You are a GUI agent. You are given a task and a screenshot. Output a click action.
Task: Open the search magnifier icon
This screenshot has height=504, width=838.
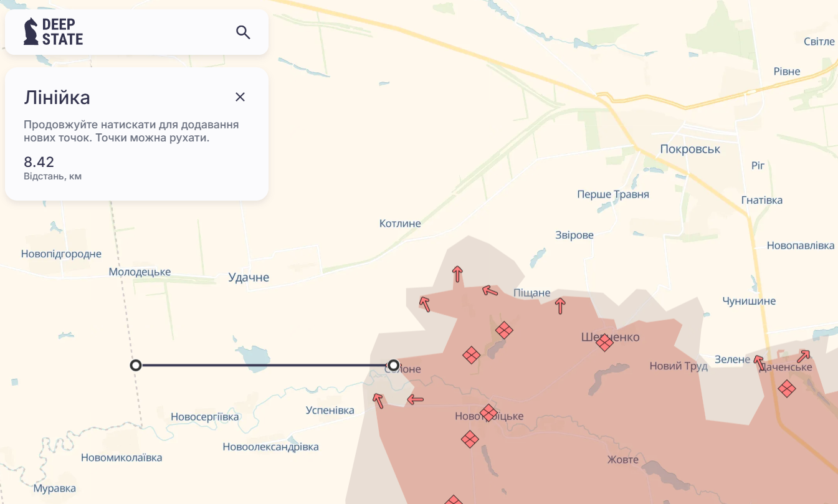tap(242, 32)
